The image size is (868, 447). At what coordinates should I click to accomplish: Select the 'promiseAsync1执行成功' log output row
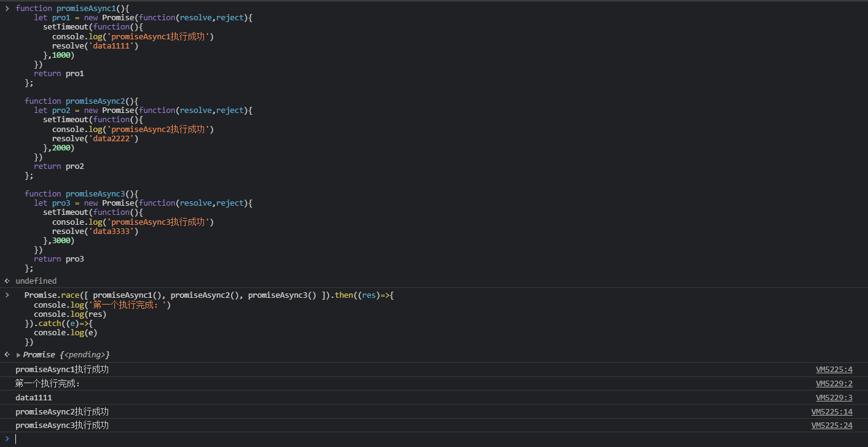pyautogui.click(x=434, y=370)
